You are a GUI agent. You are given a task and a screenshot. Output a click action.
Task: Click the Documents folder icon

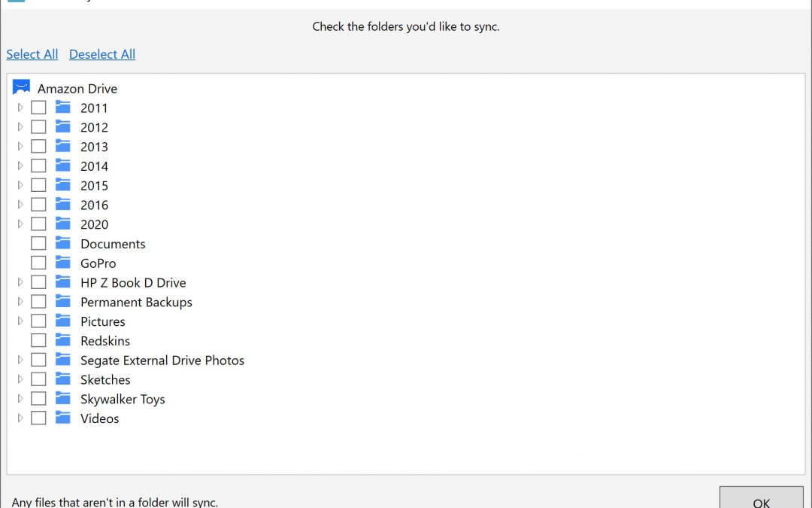point(63,243)
